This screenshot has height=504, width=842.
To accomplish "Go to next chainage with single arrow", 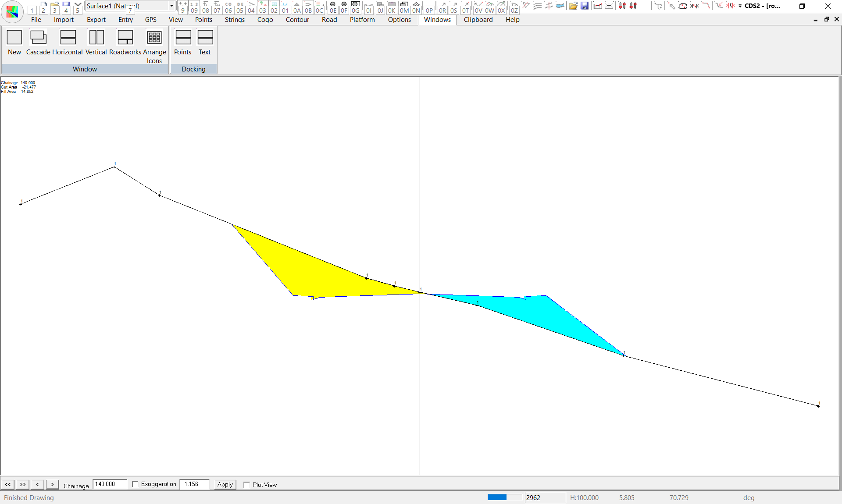I will [x=52, y=484].
